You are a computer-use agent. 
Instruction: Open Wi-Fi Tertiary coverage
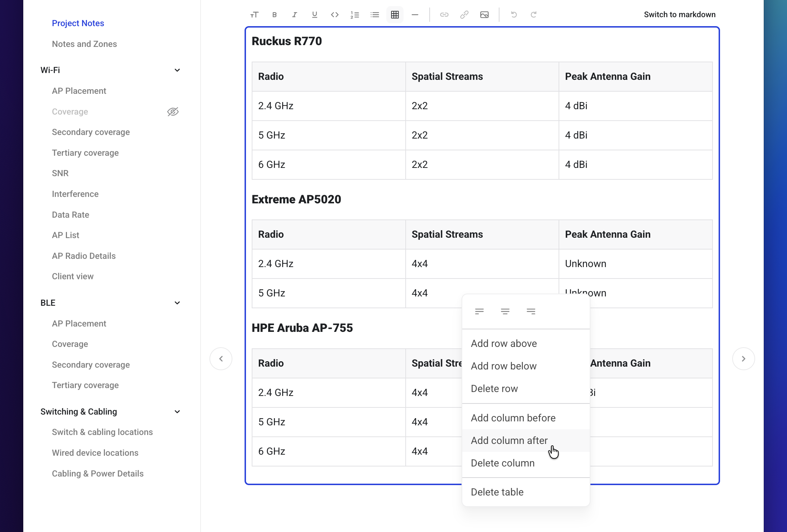85,153
